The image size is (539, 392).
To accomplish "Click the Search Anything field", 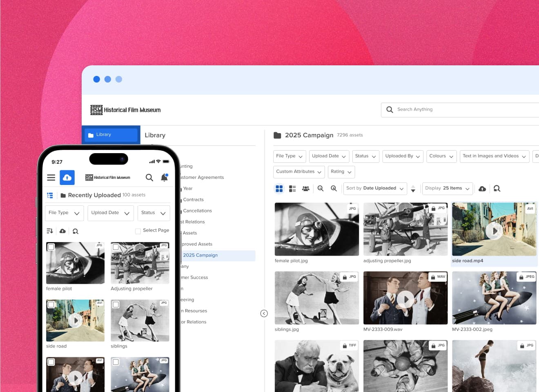I will (x=461, y=110).
